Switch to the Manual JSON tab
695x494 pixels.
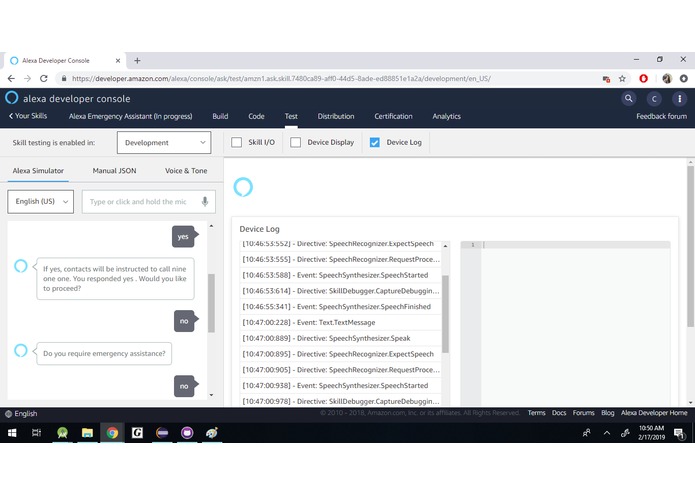pyautogui.click(x=114, y=171)
